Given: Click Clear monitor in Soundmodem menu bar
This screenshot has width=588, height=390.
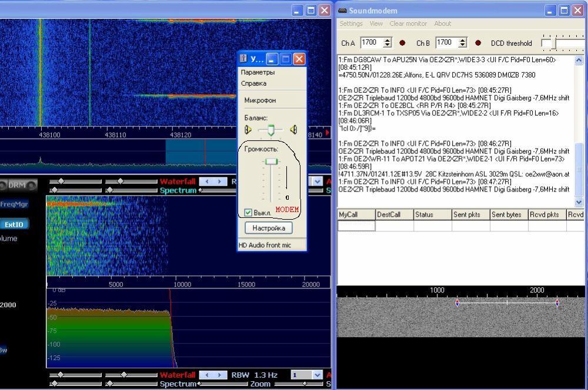Looking at the screenshot, I should pyautogui.click(x=408, y=23).
